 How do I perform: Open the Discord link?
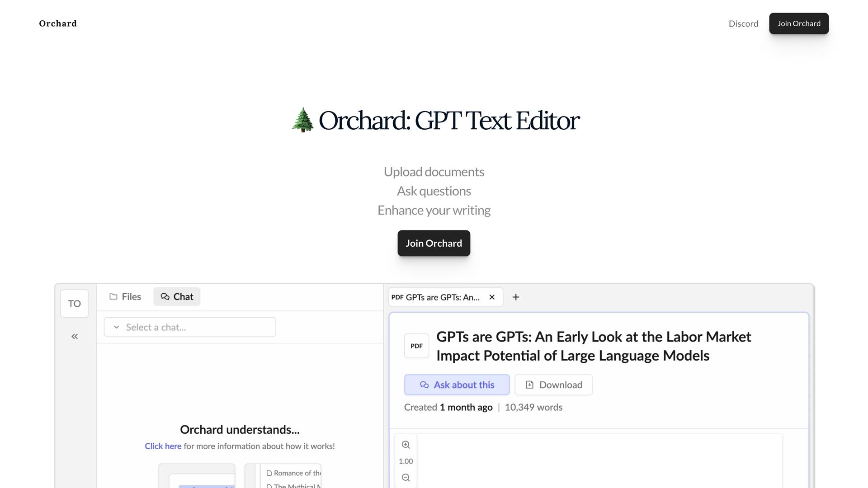(743, 23)
